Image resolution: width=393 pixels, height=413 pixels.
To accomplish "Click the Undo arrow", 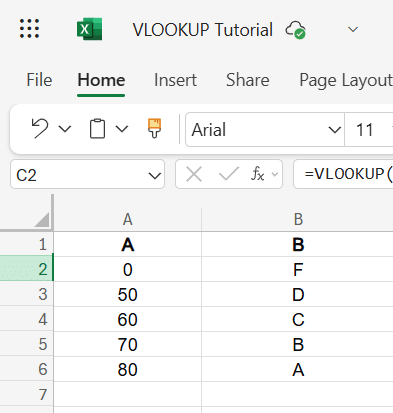I will pyautogui.click(x=40, y=128).
